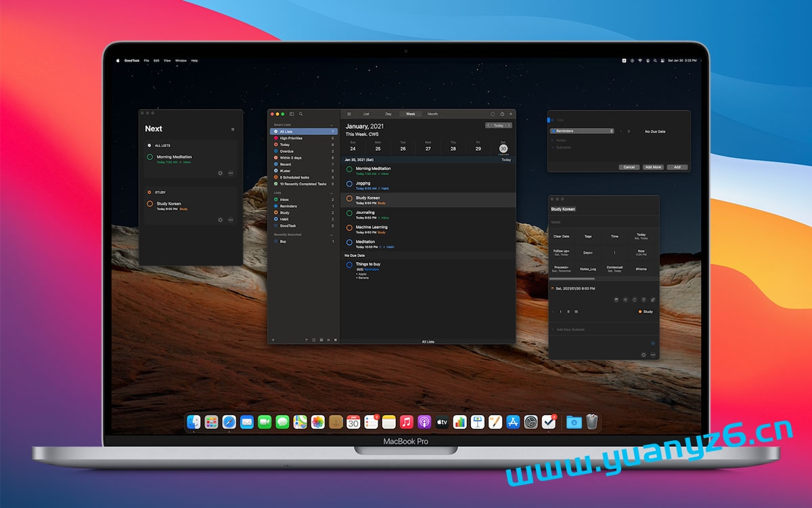Open the File menu in menu bar
812x508 pixels.
coord(146,60)
